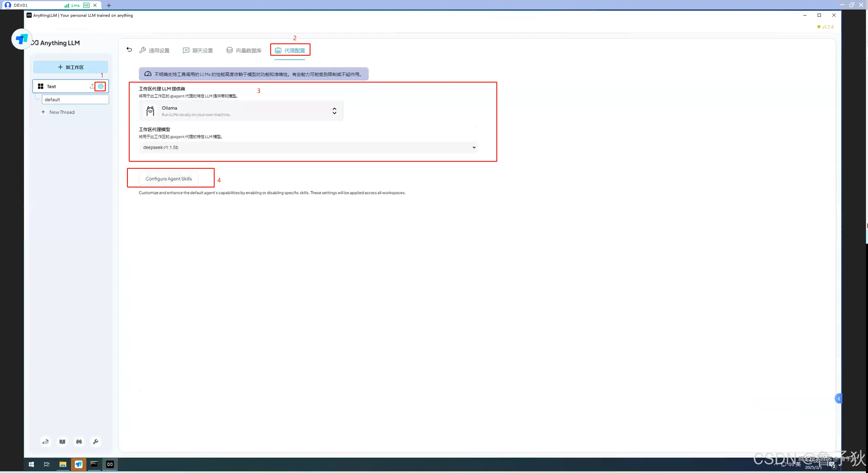Click the back arrow icon
The width and height of the screenshot is (868, 473).
[x=129, y=50]
